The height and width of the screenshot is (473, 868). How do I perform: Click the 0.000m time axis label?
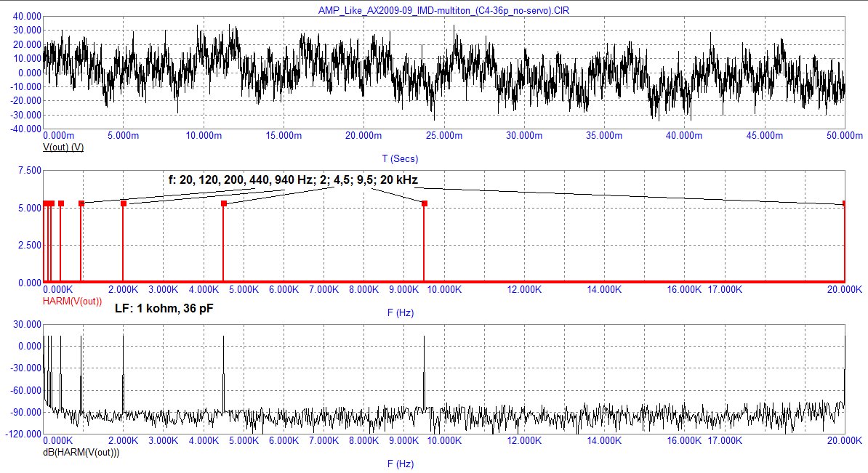59,136
